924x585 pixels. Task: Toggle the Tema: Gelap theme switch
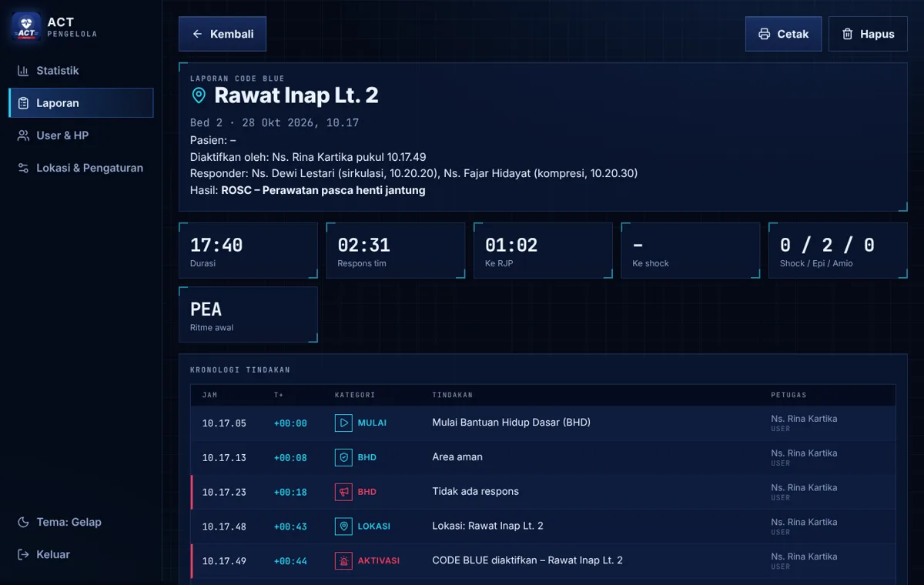tap(81, 522)
